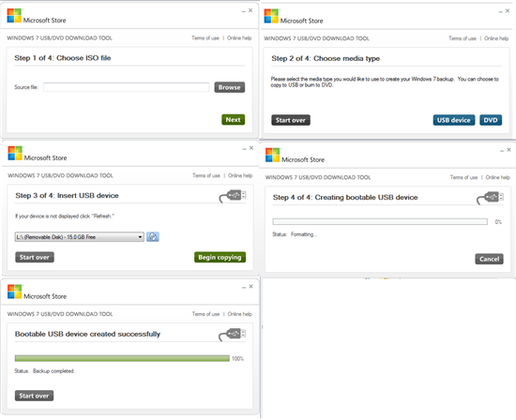This screenshot has width=516, height=420.
Task: Click the Microsoft Store logo in Step 2 window
Action: [x=271, y=16]
